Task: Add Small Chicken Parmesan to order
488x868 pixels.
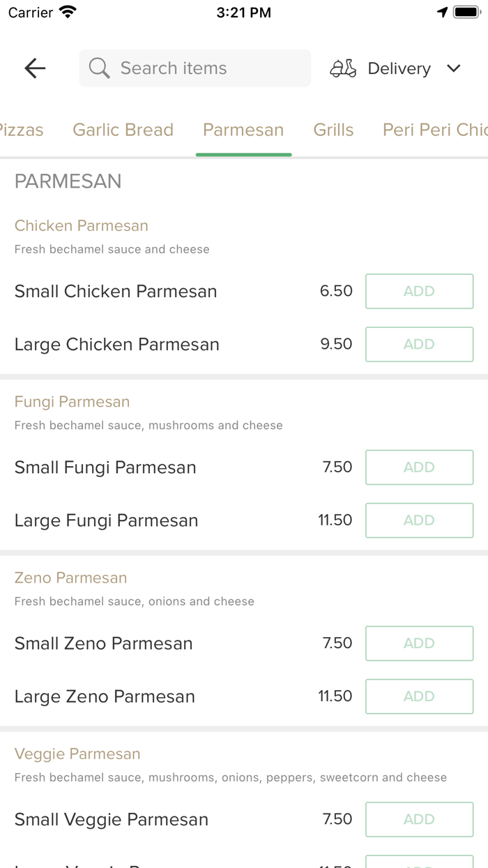Action: [419, 291]
